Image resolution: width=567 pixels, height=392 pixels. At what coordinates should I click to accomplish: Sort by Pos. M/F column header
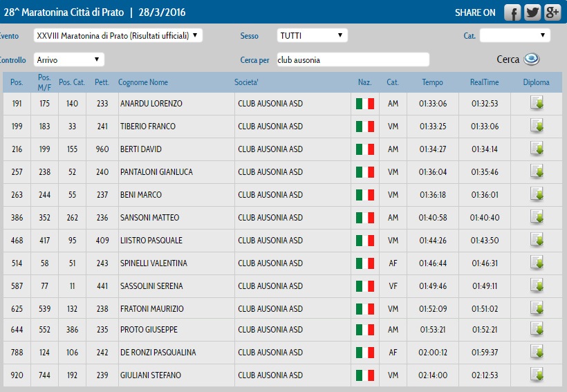(44, 82)
